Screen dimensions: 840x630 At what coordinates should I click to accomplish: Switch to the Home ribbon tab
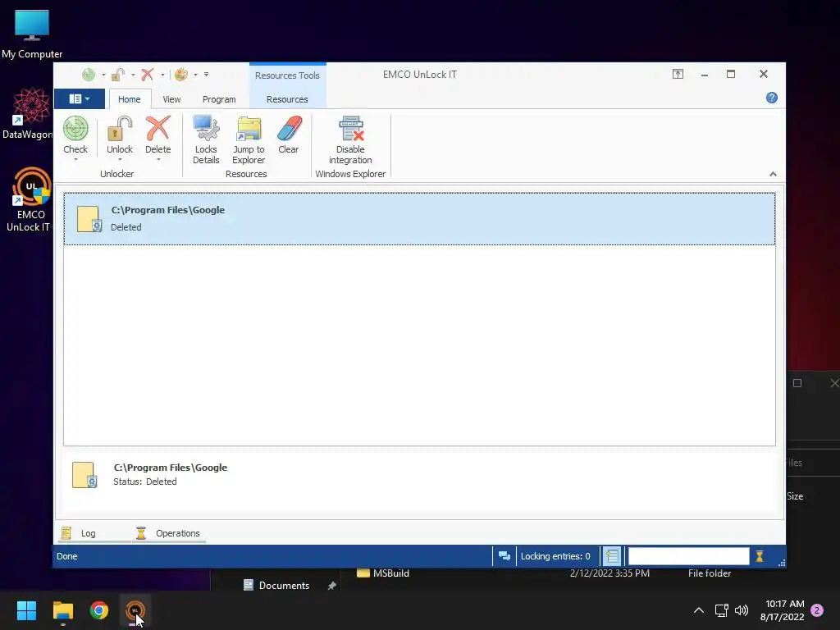(x=129, y=99)
